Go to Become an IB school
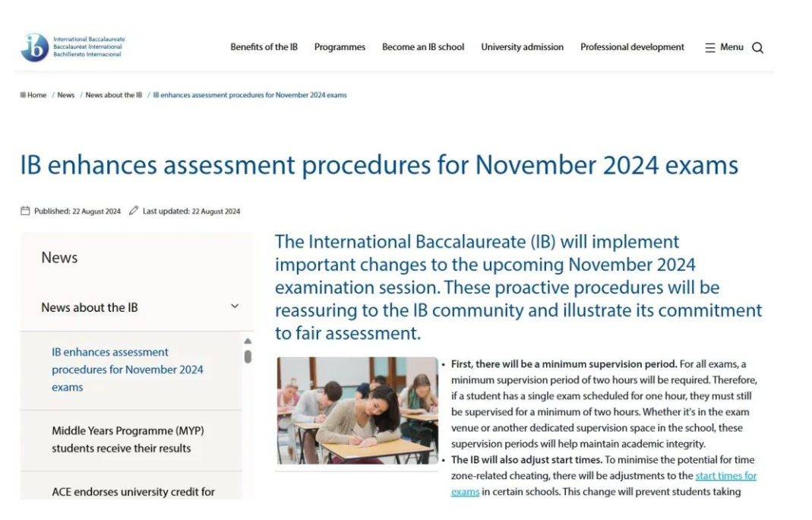This screenshot has width=812, height=520. pyautogui.click(x=423, y=47)
